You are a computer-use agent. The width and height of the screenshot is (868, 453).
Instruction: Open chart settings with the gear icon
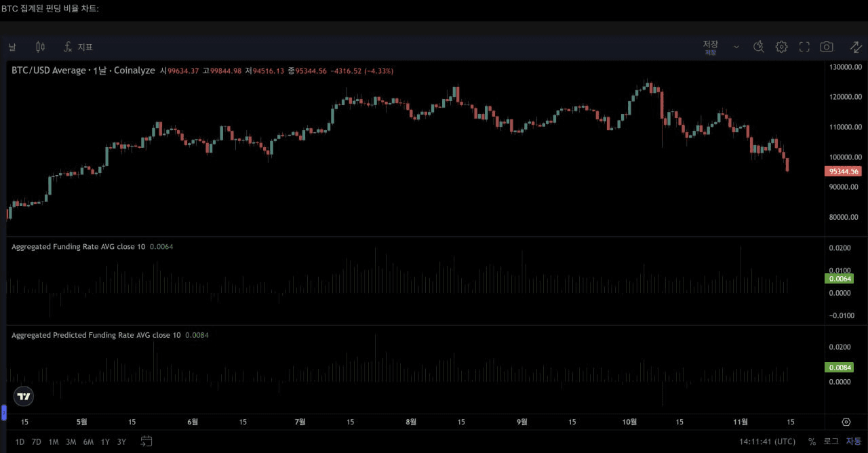[781, 47]
